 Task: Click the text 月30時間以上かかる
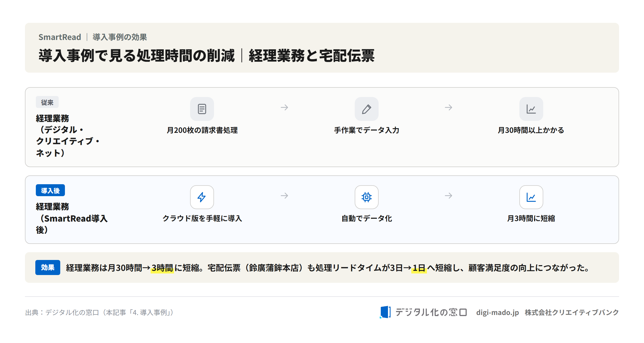pyautogui.click(x=531, y=130)
